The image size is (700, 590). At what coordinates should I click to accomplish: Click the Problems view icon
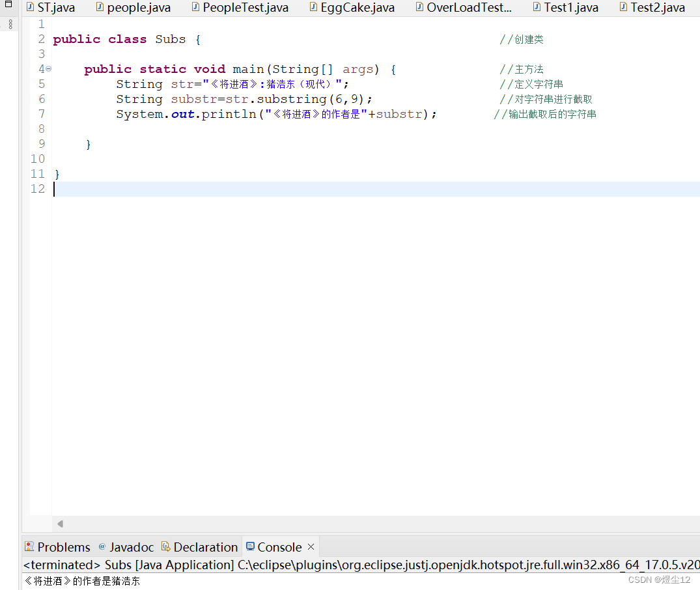pyautogui.click(x=29, y=546)
